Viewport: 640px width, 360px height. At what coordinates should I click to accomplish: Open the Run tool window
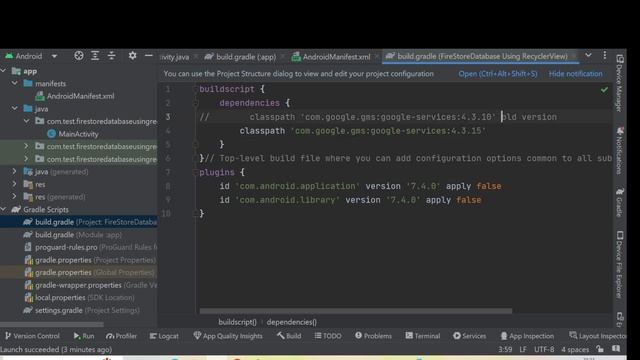point(84,336)
